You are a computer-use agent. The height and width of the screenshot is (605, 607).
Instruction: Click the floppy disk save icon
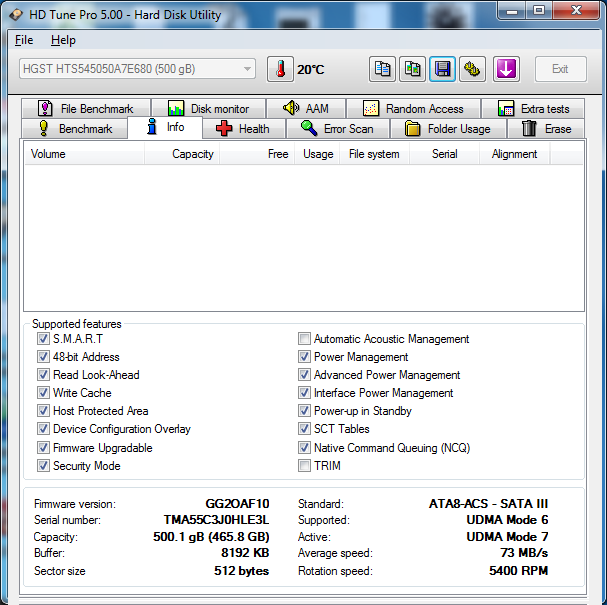tap(442, 69)
